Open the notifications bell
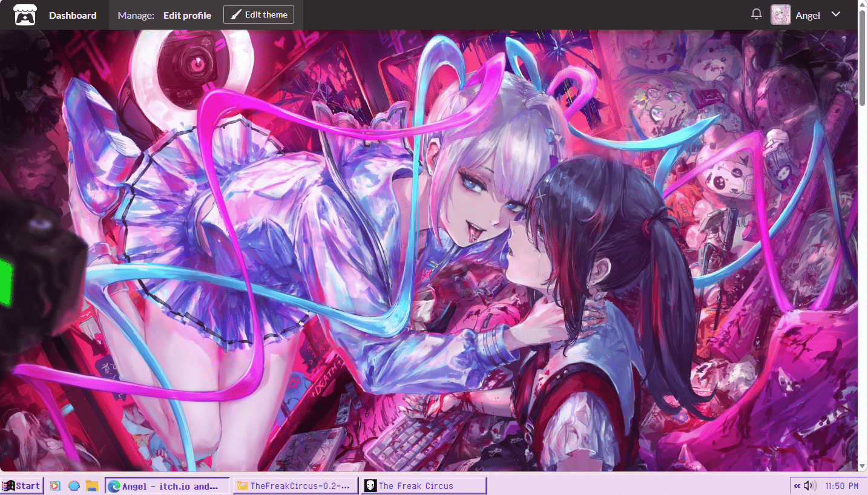Viewport: 868px width, 495px height. [756, 15]
